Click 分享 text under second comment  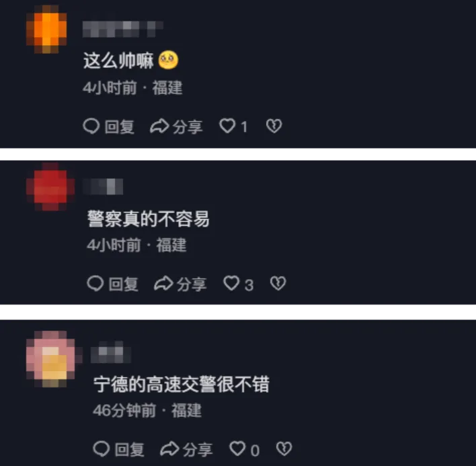[192, 284]
